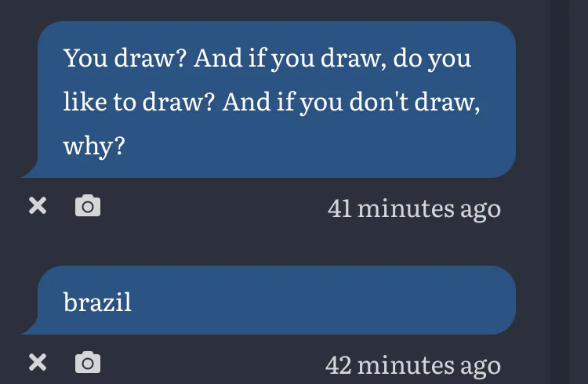
Task: Delete the "You draw?" message with X
Action: pos(38,206)
